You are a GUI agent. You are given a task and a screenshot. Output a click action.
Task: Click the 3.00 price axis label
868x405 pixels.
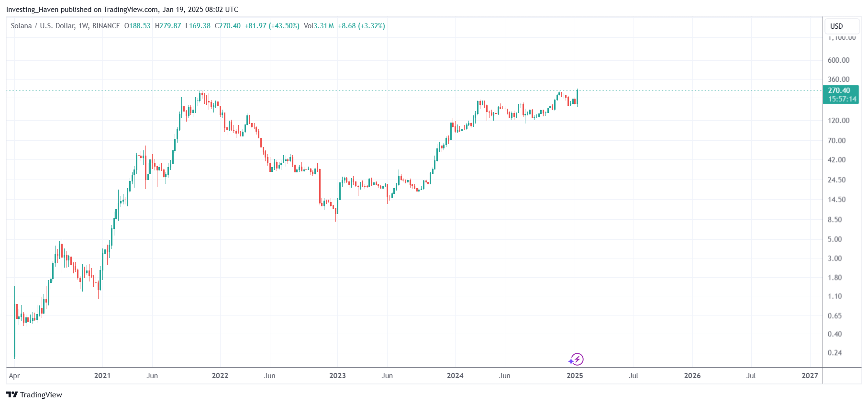[x=835, y=259]
